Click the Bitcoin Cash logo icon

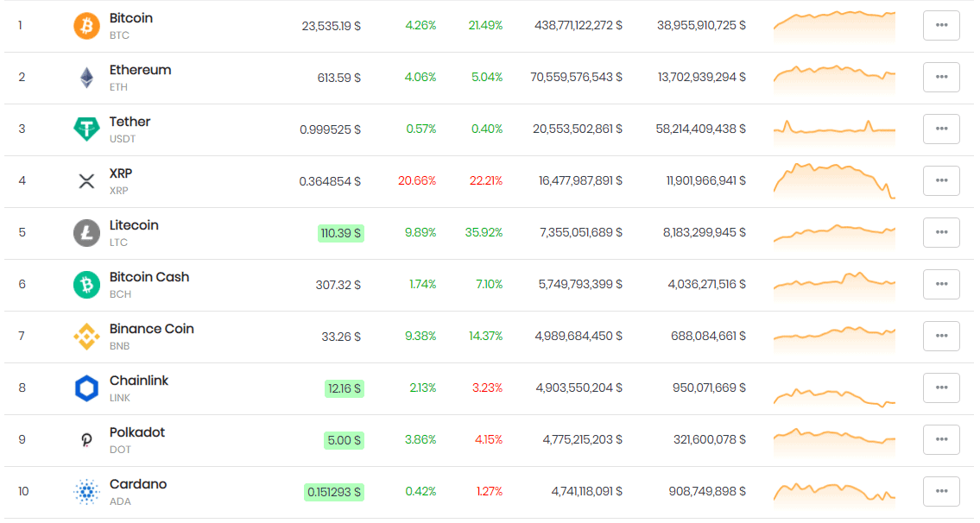(86, 285)
